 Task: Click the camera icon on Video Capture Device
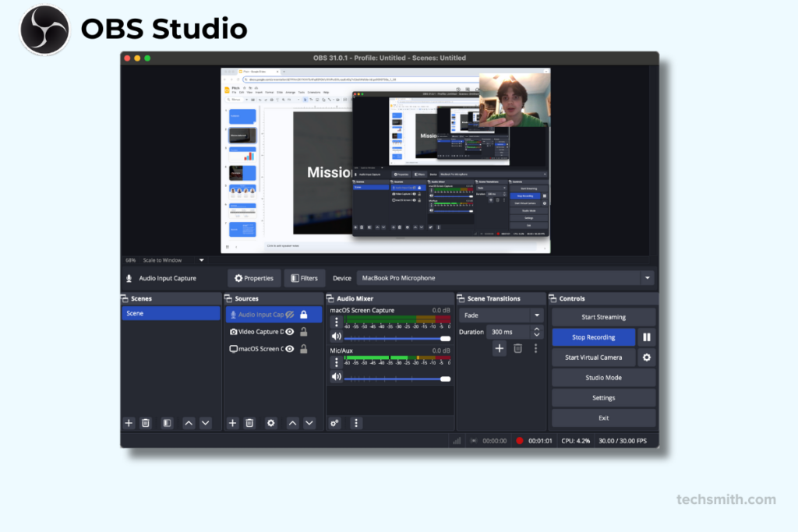coord(234,332)
